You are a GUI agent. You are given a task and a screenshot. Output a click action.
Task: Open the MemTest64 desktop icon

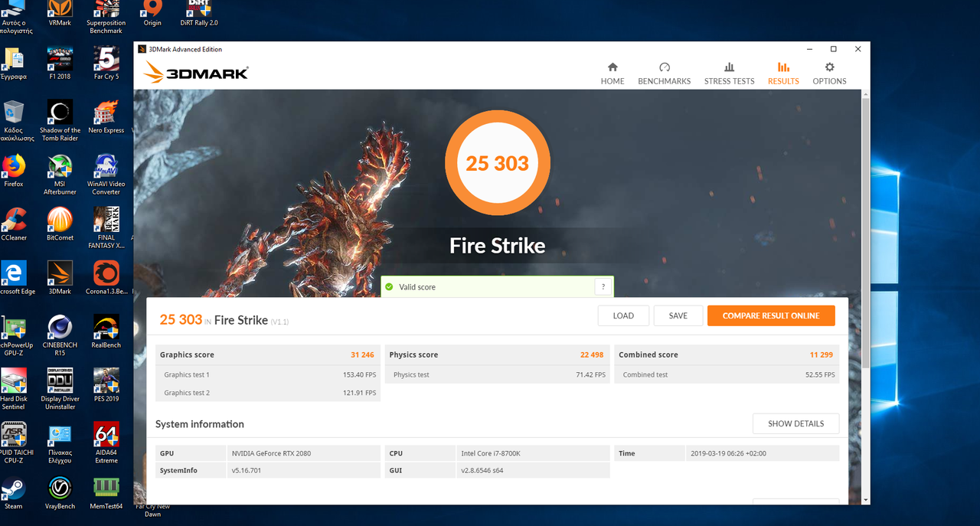click(106, 492)
